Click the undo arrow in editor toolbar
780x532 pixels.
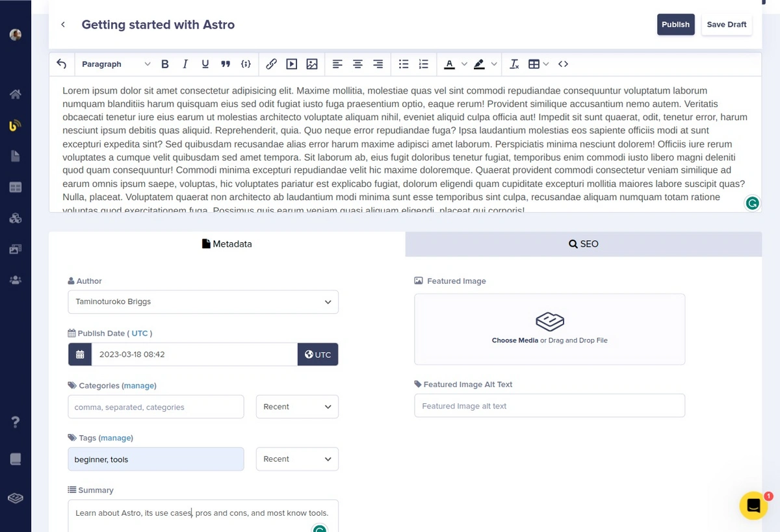click(61, 64)
